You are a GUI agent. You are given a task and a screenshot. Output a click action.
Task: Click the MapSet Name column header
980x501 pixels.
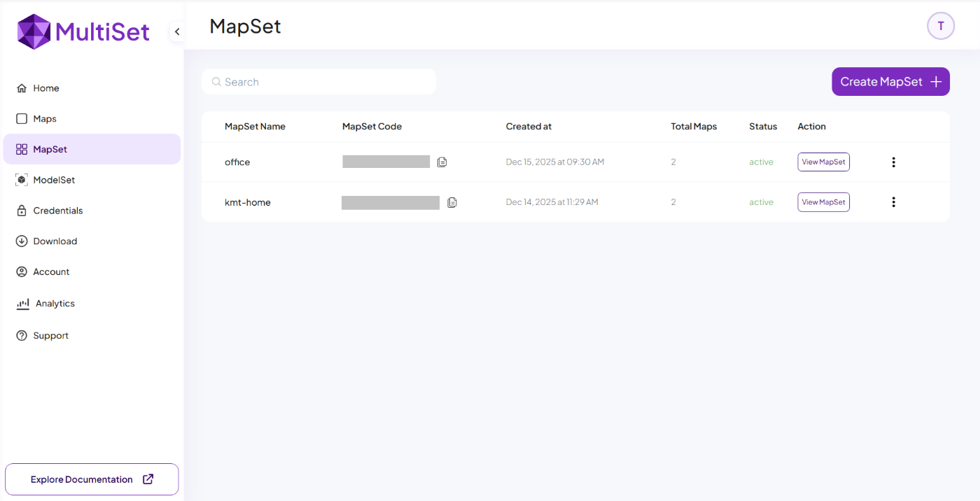[x=255, y=127]
